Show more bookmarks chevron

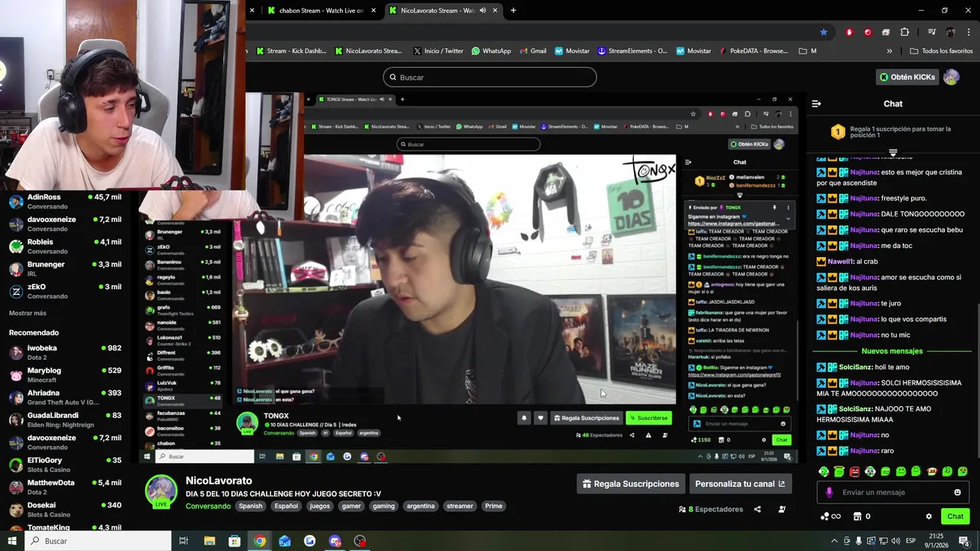pyautogui.click(x=889, y=51)
